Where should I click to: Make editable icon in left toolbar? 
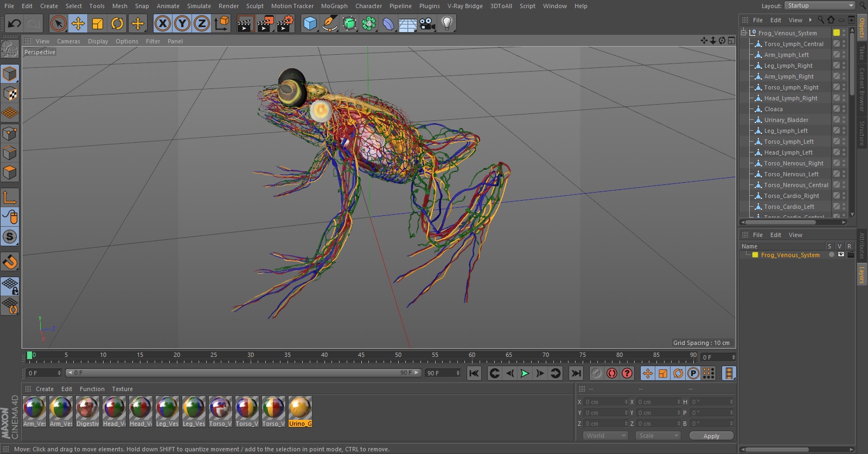pos(10,50)
